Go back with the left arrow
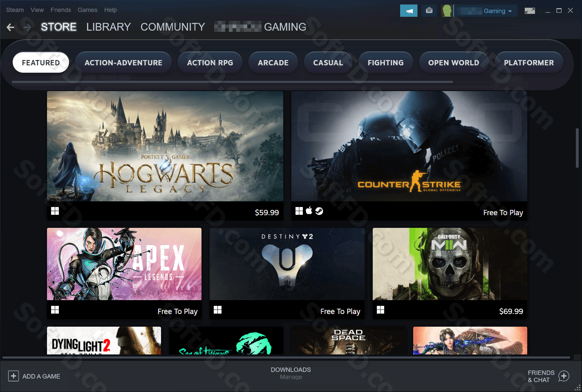This screenshot has height=392, width=582. click(11, 27)
